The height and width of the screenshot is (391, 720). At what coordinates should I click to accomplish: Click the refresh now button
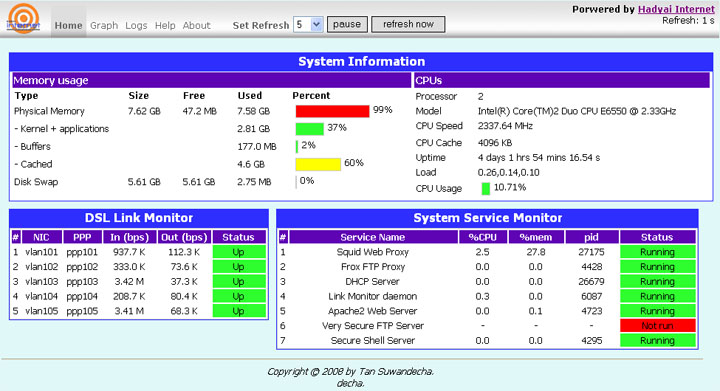(x=408, y=24)
